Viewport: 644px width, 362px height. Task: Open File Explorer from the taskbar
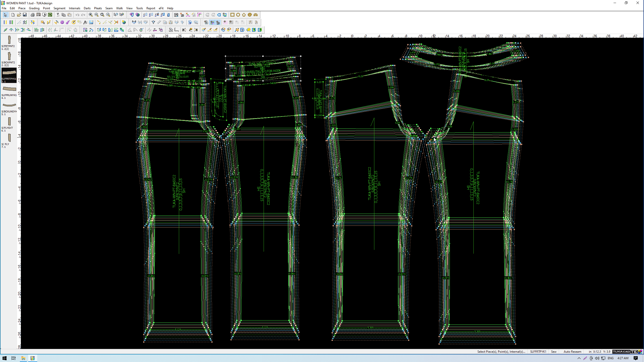tap(23, 358)
